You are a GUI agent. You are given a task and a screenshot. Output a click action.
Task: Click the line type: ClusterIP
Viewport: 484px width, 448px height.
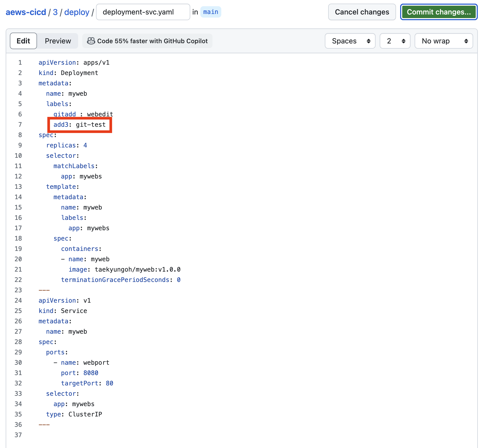pyautogui.click(x=74, y=414)
